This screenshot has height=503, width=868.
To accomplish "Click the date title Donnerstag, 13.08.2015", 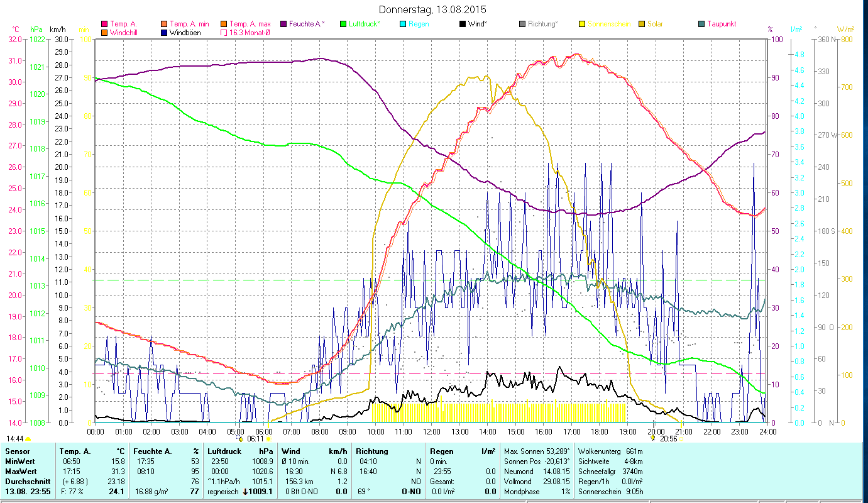I will pos(433,10).
